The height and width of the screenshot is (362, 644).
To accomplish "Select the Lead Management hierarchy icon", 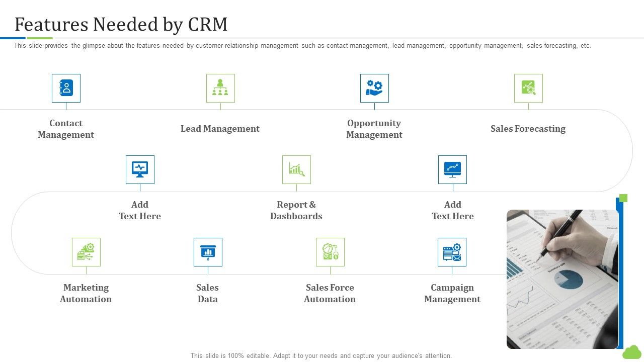I will (x=220, y=88).
